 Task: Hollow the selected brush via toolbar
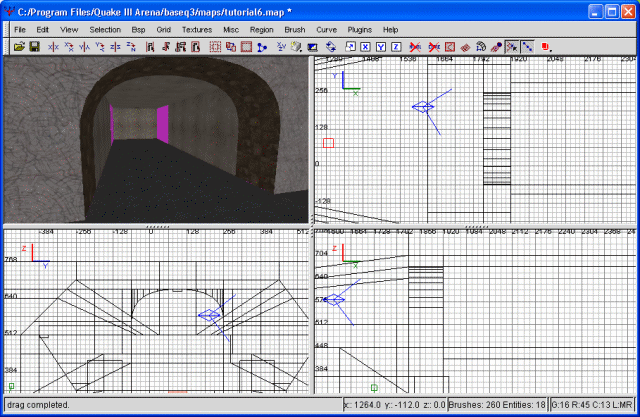[246, 47]
